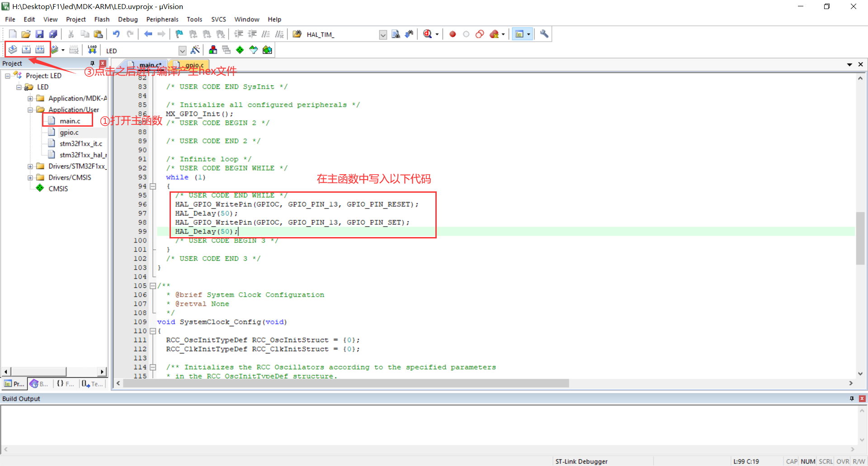Open the Configuration wrench icon

point(544,34)
